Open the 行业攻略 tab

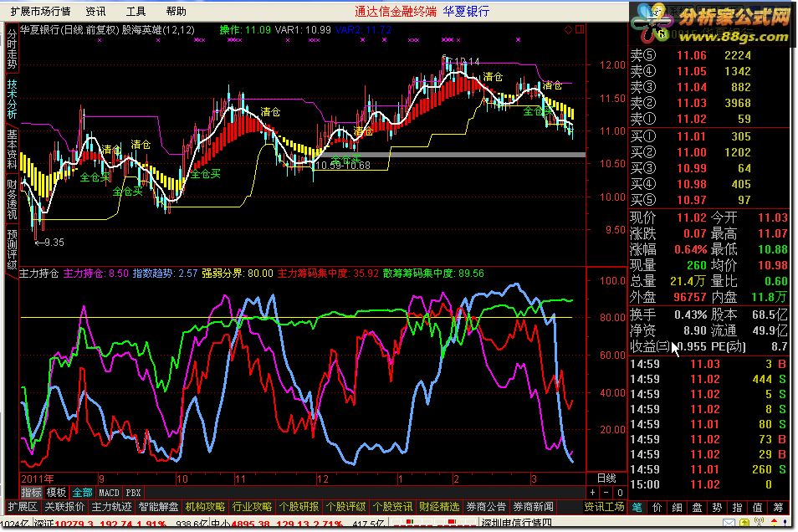[252, 507]
